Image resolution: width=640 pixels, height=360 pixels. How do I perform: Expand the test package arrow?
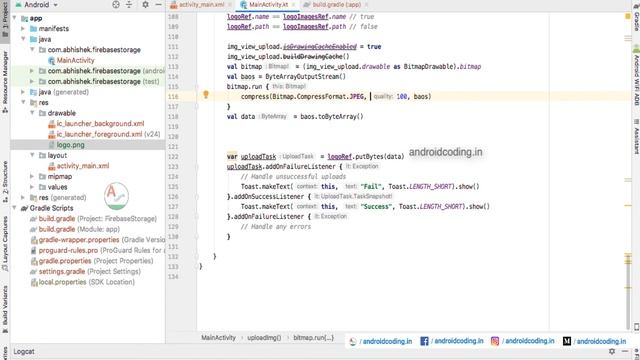(32, 82)
